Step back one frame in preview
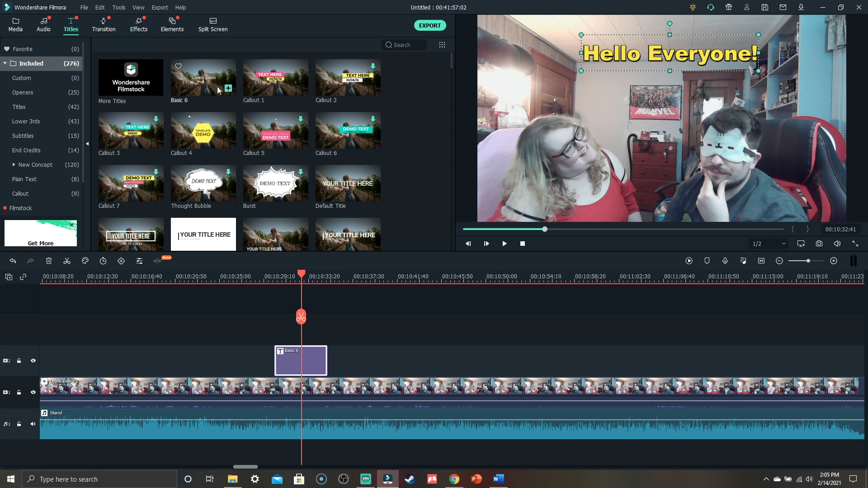This screenshot has width=868, height=488. (468, 244)
